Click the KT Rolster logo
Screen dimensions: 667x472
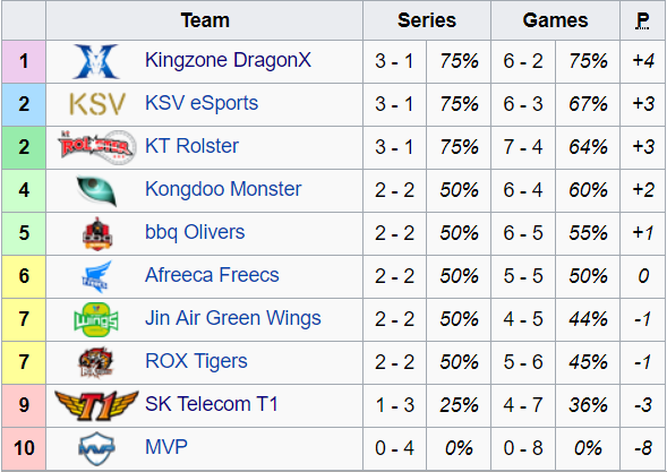(x=97, y=147)
